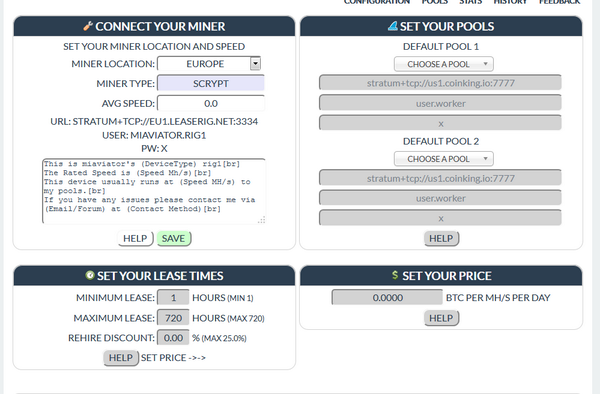Click the wrench icon beside Connect Your Miner
The height and width of the screenshot is (394, 600).
[x=88, y=26]
